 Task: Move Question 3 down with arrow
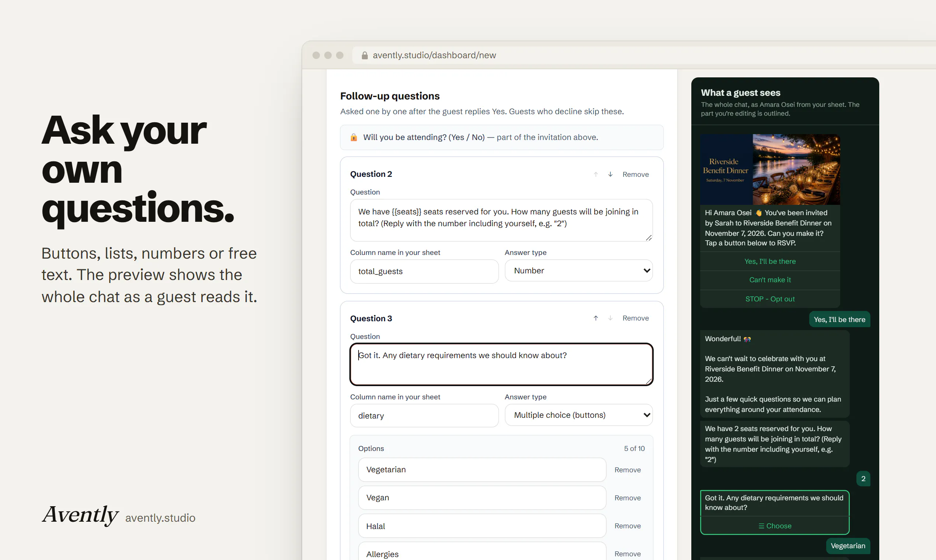610,318
